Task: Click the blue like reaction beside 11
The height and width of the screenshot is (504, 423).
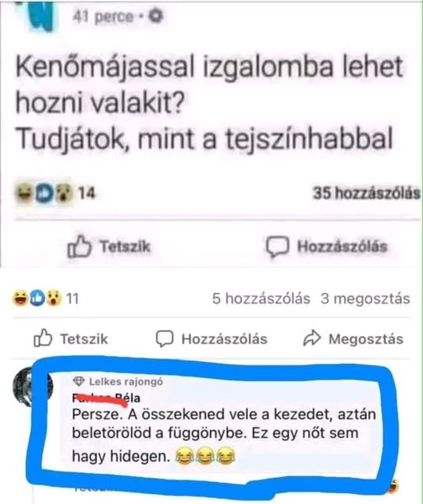Action: point(37,298)
